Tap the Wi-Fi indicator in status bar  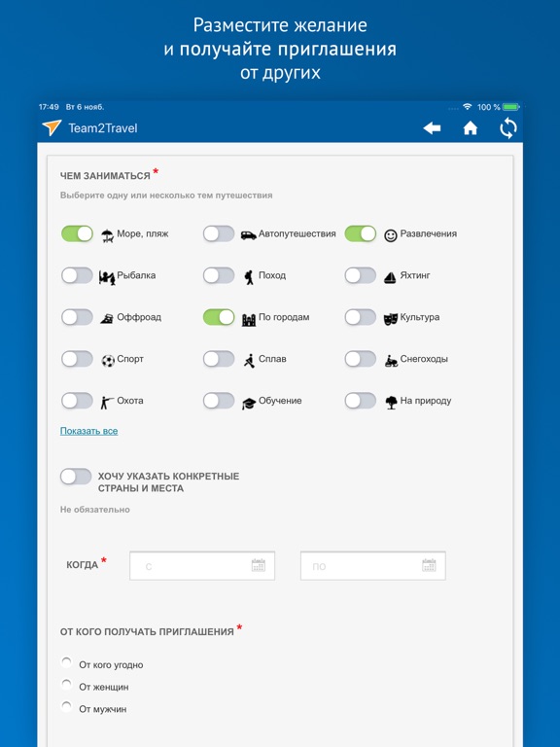click(467, 107)
